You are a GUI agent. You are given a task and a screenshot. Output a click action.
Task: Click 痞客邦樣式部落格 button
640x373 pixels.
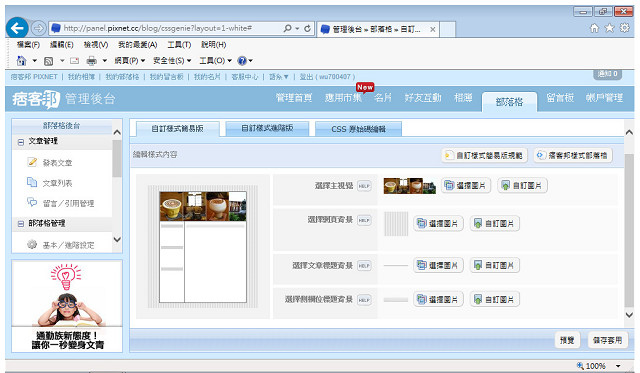pyautogui.click(x=573, y=155)
